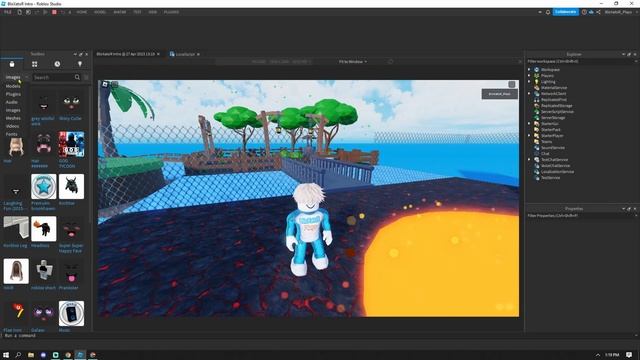The width and height of the screenshot is (640, 360).
Task: Switch to the HOME ribbon tab
Action: coord(82,12)
